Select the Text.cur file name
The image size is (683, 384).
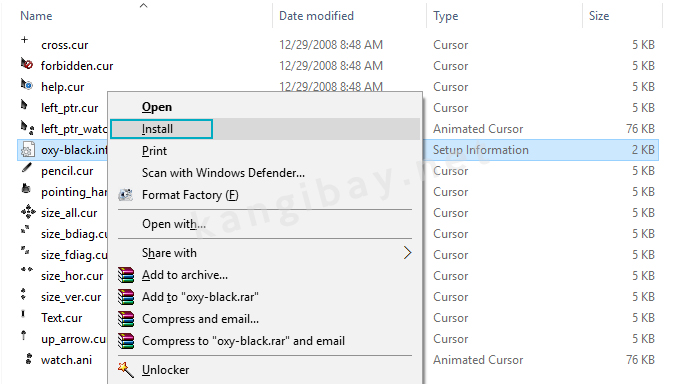point(61,318)
